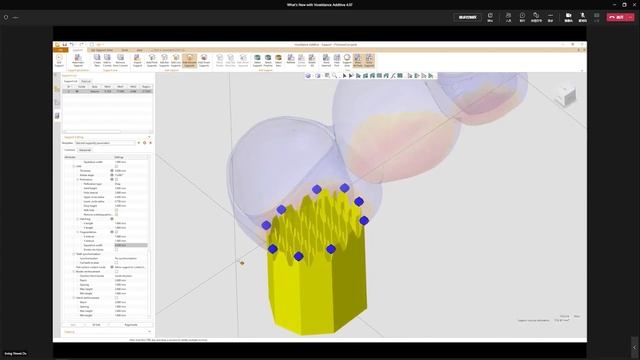Viewport: 640px width, 360px height.
Task: Collapse the Teeth synchronization tree group
Action: tap(74, 254)
